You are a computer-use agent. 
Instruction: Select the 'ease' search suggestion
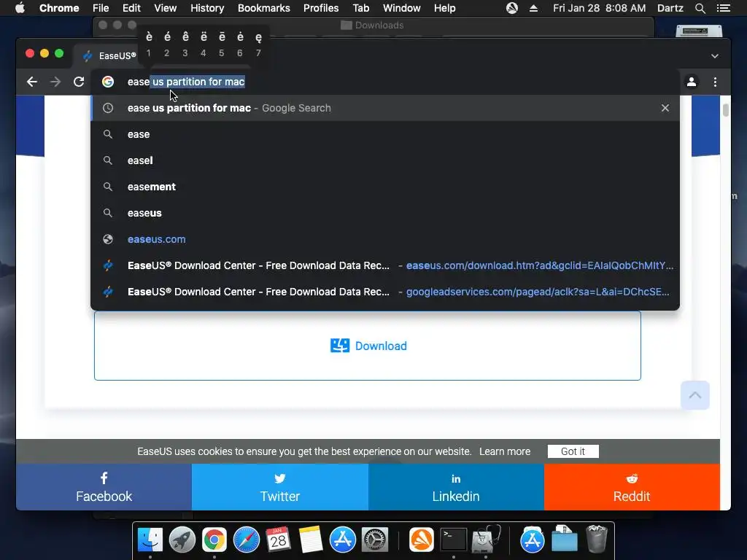(385, 134)
